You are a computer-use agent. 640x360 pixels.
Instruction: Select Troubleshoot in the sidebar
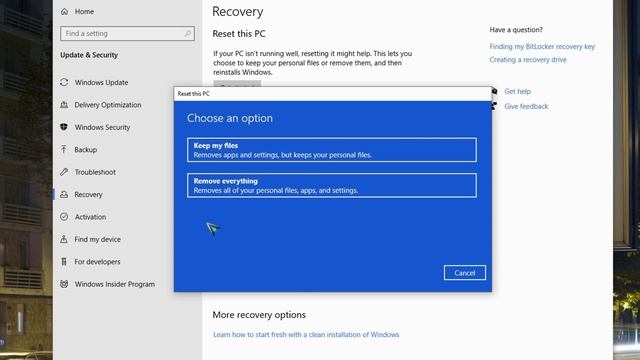click(x=95, y=172)
